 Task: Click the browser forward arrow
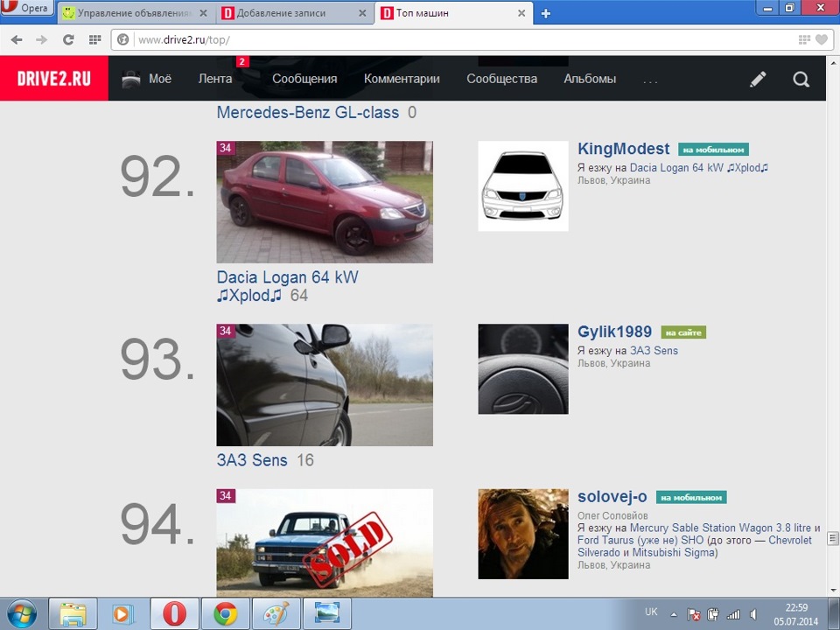tap(42, 39)
